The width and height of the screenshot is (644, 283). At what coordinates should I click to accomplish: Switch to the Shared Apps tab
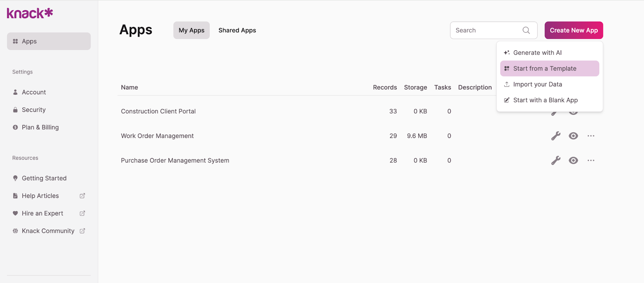(x=237, y=30)
